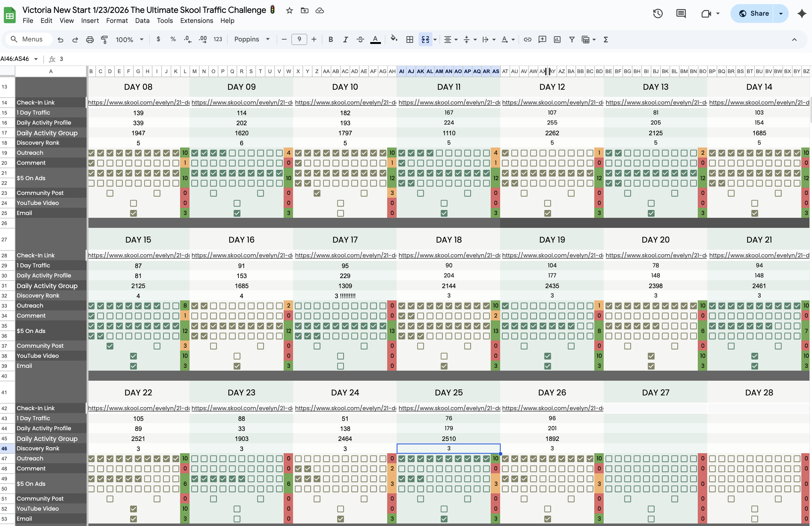Image resolution: width=812 pixels, height=526 pixels.
Task: Click the insert chart icon
Action: [x=557, y=40]
